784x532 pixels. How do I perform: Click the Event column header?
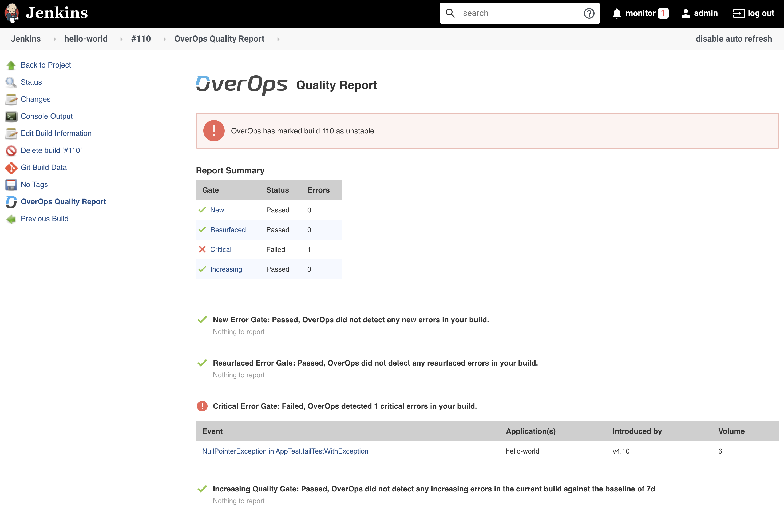click(x=212, y=431)
